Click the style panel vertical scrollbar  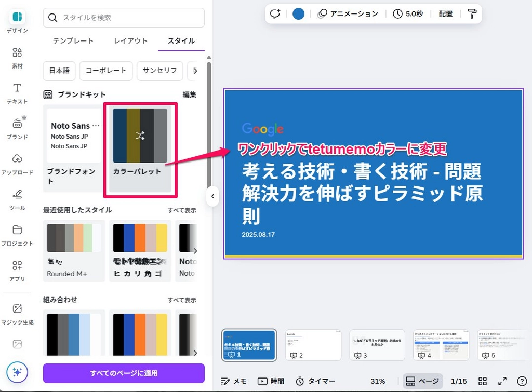(x=209, y=126)
